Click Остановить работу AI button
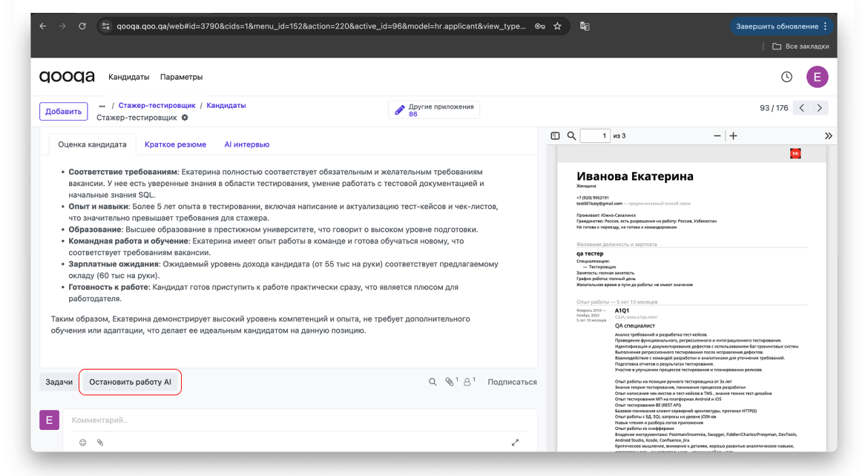The image size is (868, 476). (130, 382)
